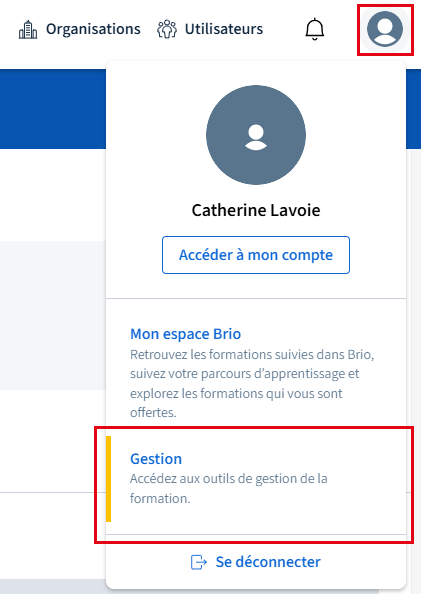
Task: Click the grey page area left of menu
Action: click(x=53, y=315)
